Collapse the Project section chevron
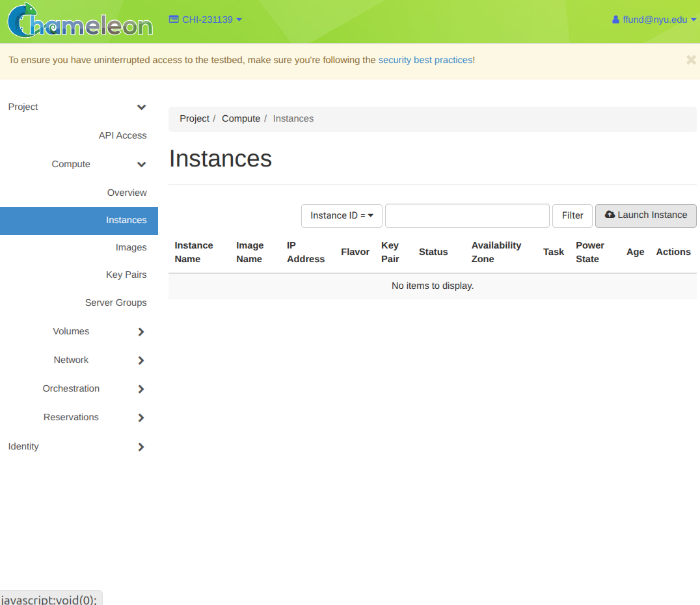Image resolution: width=700 pixels, height=605 pixels. click(141, 107)
